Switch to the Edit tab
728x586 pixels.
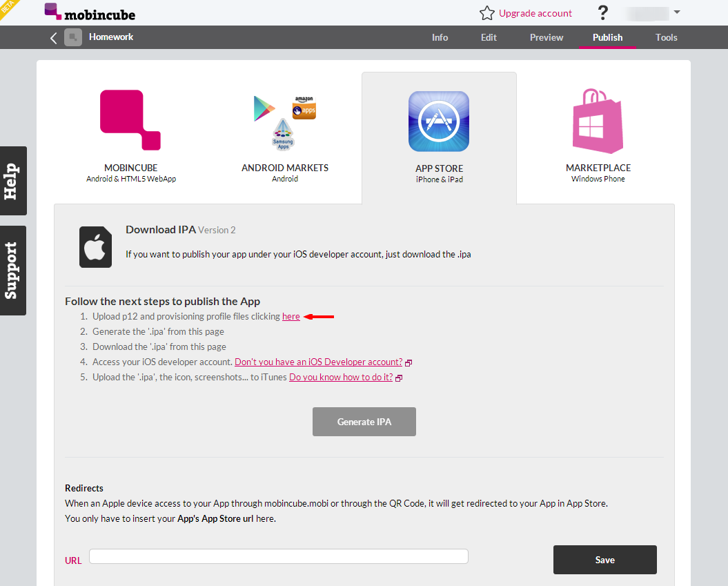point(489,37)
